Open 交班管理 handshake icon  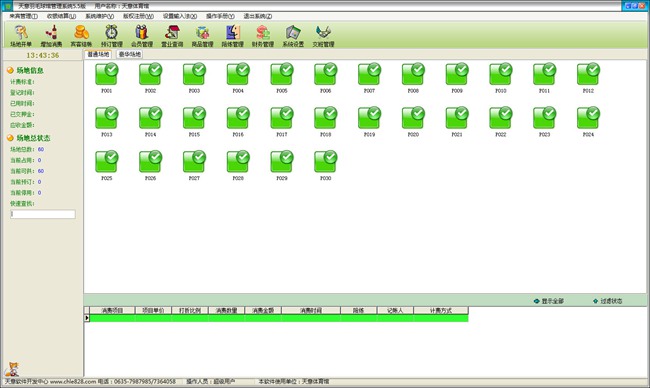click(x=323, y=36)
